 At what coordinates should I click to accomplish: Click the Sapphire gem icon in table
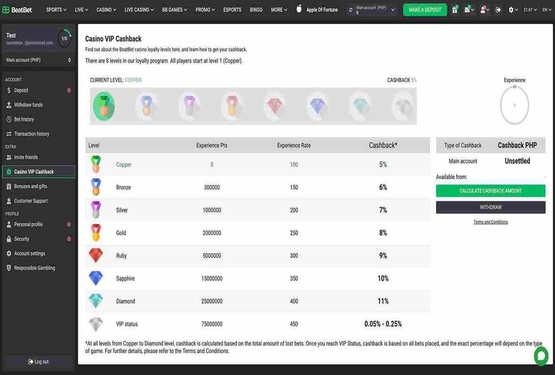(x=96, y=278)
